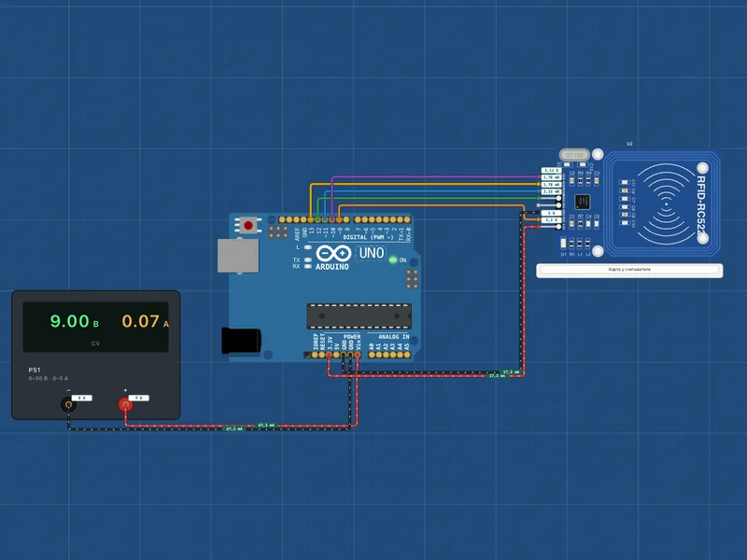Click the red reset button on the Arduino
This screenshot has width=747, height=560.
click(x=248, y=225)
